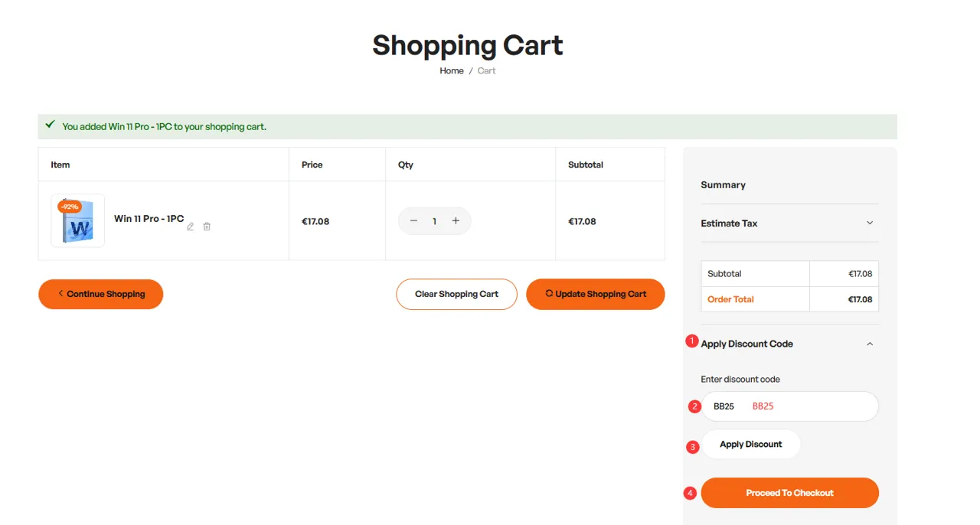
Task: Click Proceed To Checkout
Action: coord(790,493)
